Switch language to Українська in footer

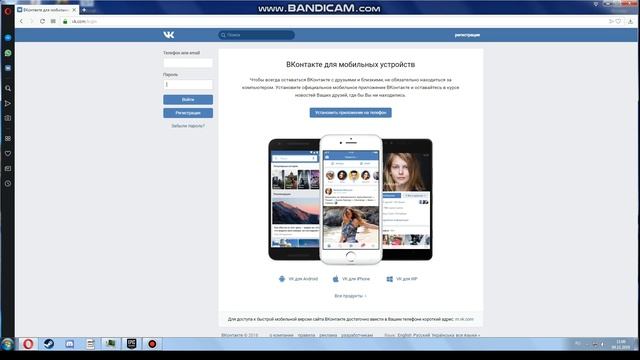point(442,335)
